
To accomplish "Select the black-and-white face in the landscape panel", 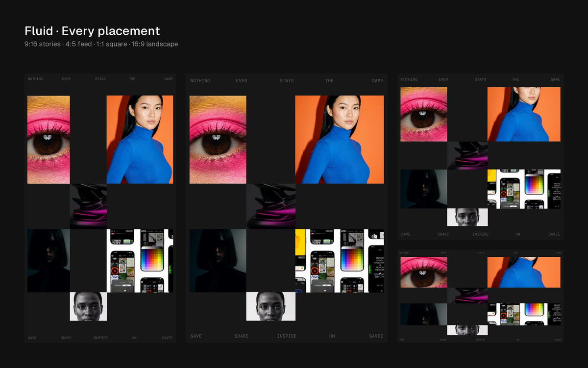I will click(467, 330).
